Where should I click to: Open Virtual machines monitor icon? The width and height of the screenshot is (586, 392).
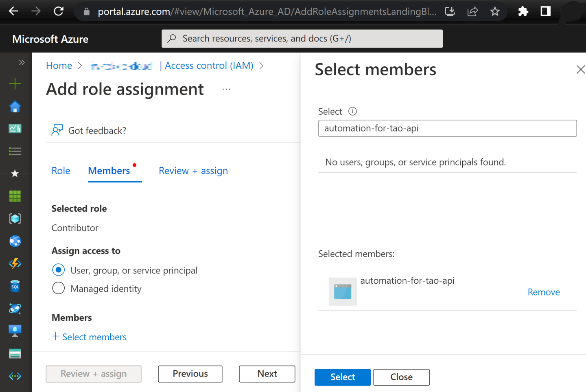click(15, 331)
